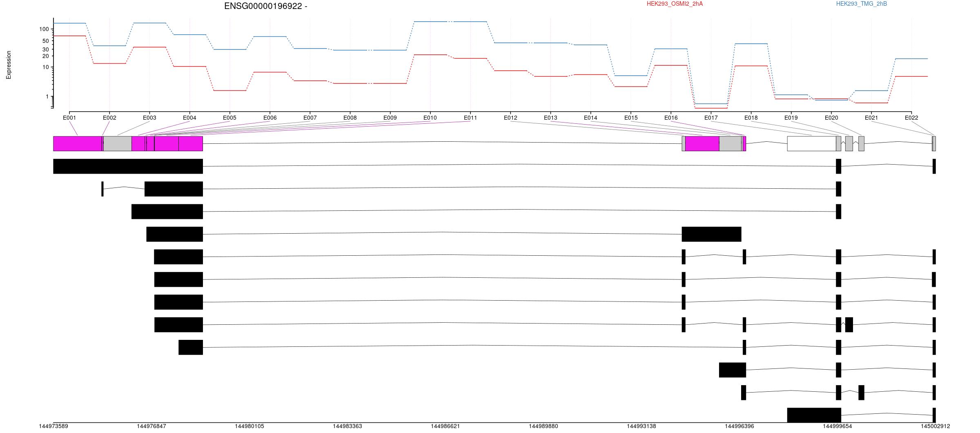Image resolution: width=980 pixels, height=433 pixels.
Task: Click genomic coordinate 144980105
Action: pyautogui.click(x=249, y=426)
